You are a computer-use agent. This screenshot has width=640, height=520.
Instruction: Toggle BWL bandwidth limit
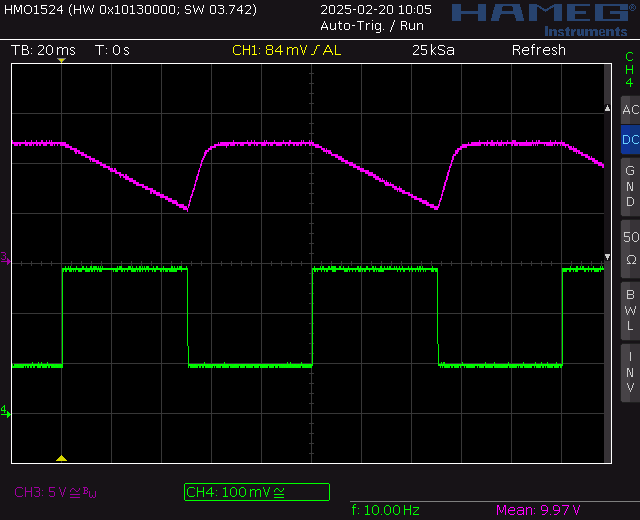pos(629,309)
